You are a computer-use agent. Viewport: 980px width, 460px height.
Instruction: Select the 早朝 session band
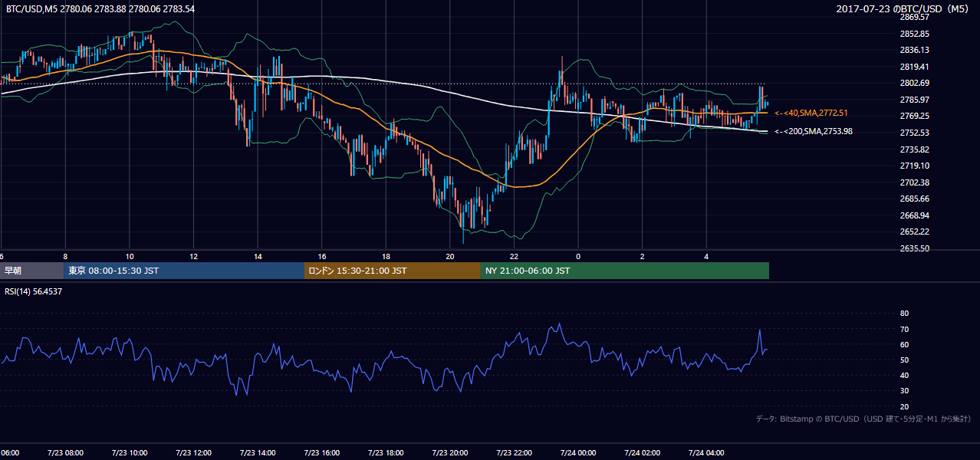pos(32,271)
